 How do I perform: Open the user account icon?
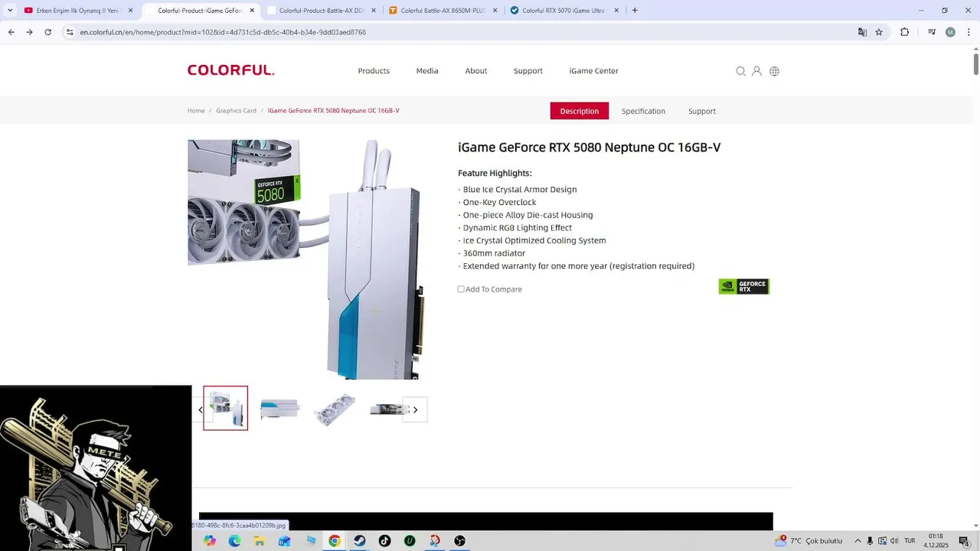756,71
